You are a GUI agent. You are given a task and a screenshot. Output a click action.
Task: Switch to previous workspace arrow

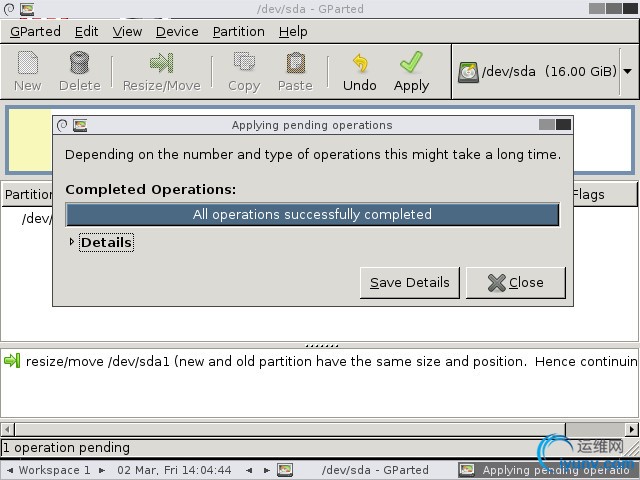(x=10, y=470)
